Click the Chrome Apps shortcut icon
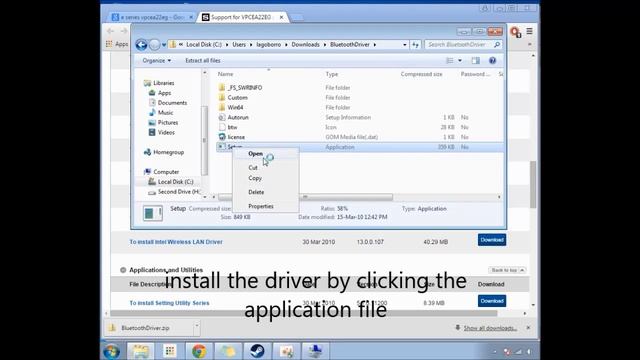This screenshot has width=640, height=360. [109, 44]
